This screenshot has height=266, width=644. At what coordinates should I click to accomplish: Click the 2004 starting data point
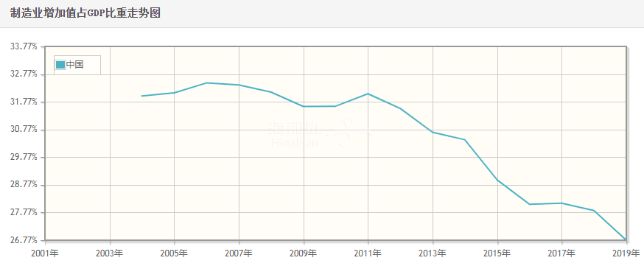(141, 96)
